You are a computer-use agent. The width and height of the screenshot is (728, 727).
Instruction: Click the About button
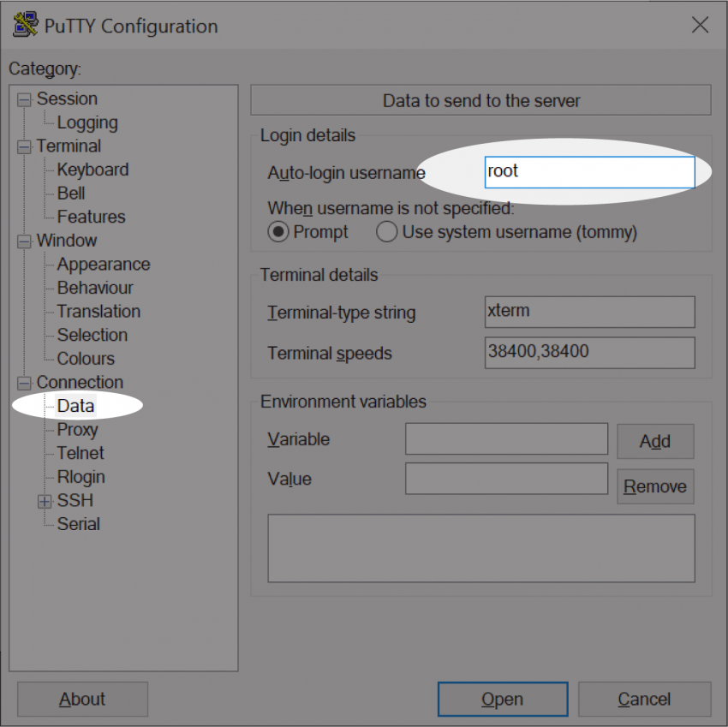click(x=82, y=699)
